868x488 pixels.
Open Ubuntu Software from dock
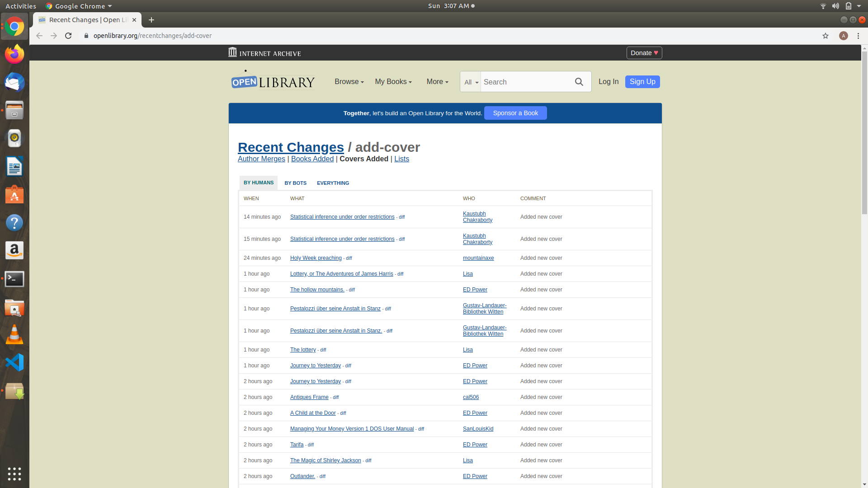(14, 195)
